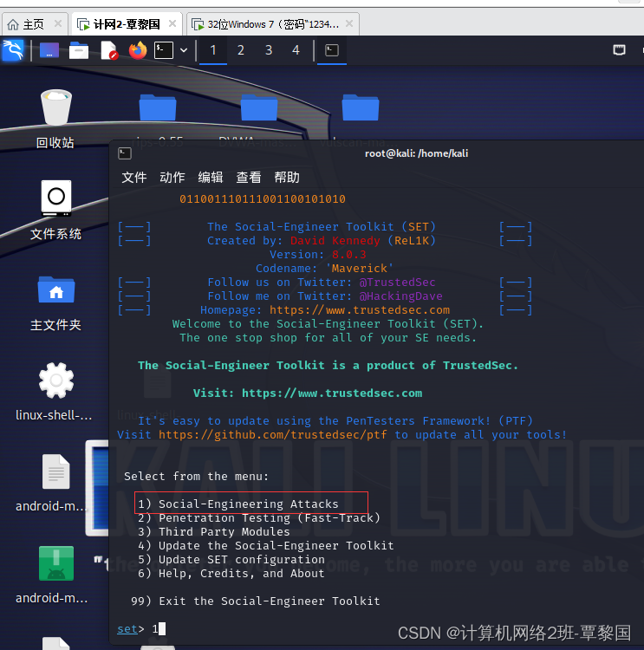
Task: Click the terminal window title icon
Action: (125, 153)
